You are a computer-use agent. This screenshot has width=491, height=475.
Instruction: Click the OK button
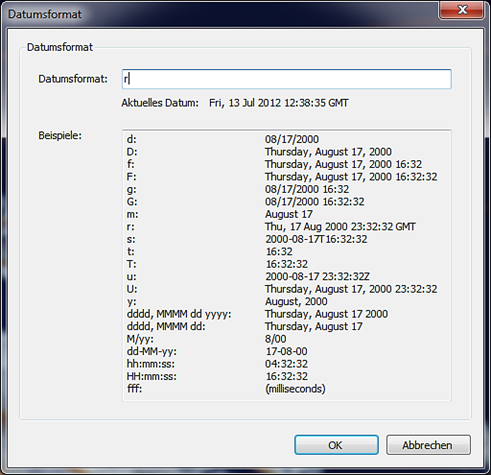click(x=336, y=445)
